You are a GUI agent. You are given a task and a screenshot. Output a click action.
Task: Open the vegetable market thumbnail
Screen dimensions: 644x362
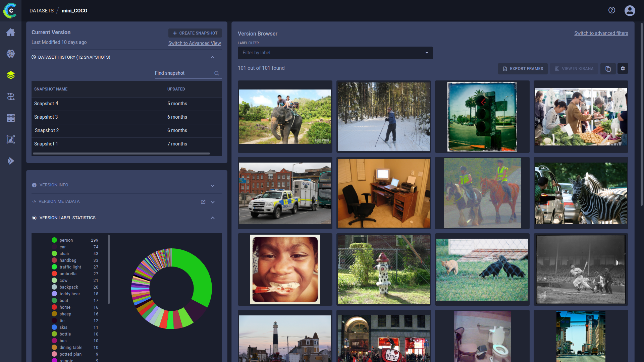(581, 117)
